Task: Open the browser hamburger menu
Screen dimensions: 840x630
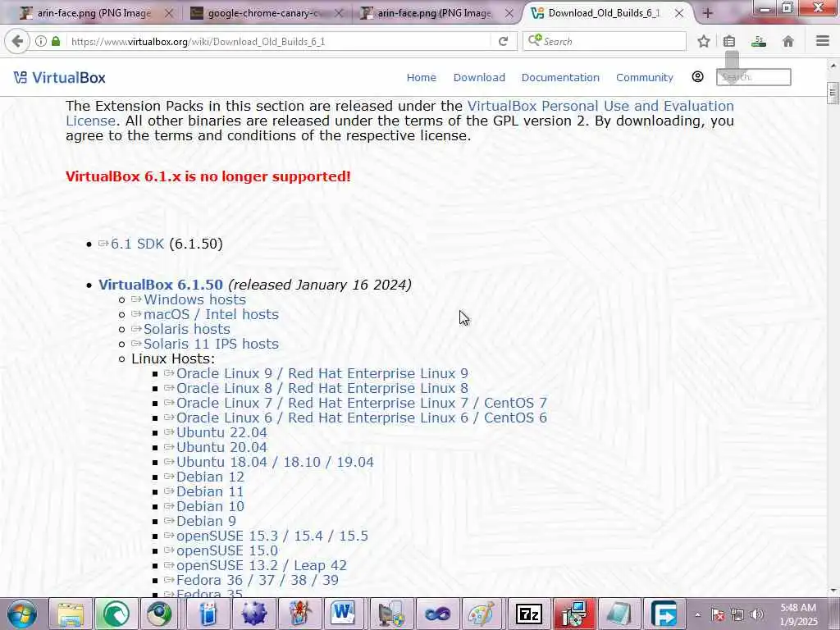Action: coord(823,41)
